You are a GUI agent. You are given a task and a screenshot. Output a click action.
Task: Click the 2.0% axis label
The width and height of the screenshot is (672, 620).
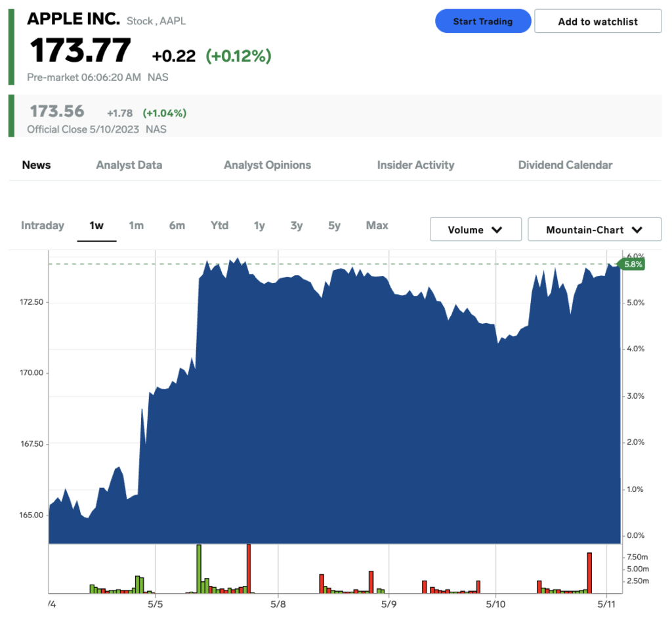[635, 442]
